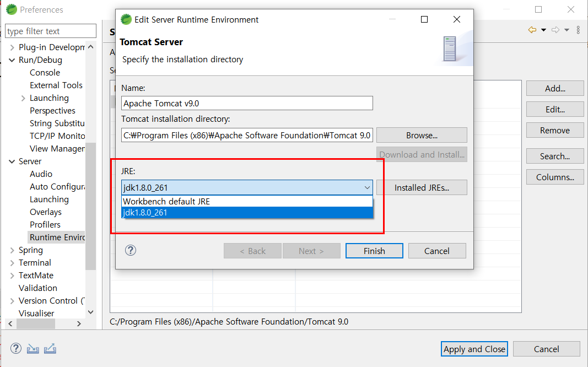The height and width of the screenshot is (367, 588).
Task: Click the export preferences icon
Action: [50, 349]
